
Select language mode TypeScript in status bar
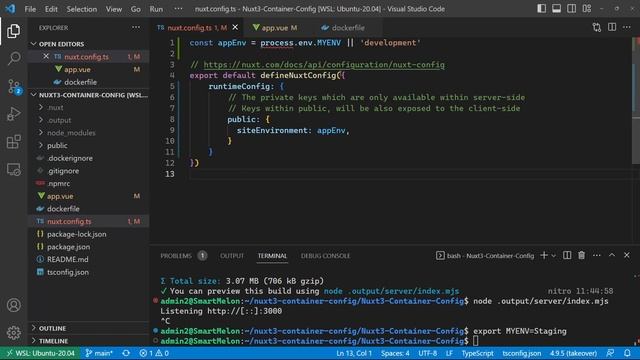coord(478,353)
